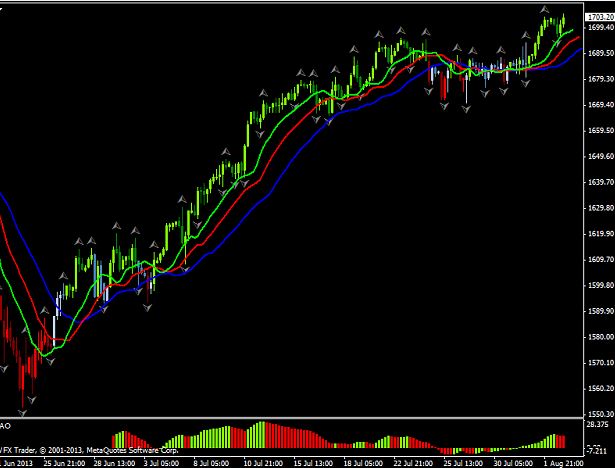Select the 1659.50 price axis value

(601, 131)
